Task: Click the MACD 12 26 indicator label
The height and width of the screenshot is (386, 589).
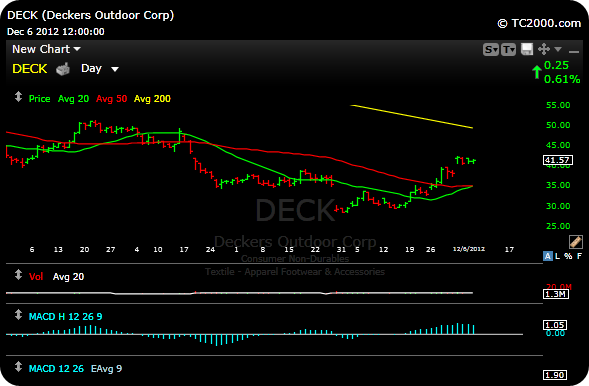Action: [x=56, y=369]
